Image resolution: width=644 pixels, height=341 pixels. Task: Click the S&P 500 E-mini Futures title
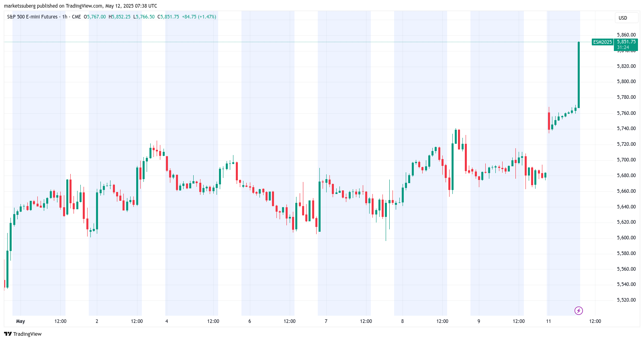(32, 17)
